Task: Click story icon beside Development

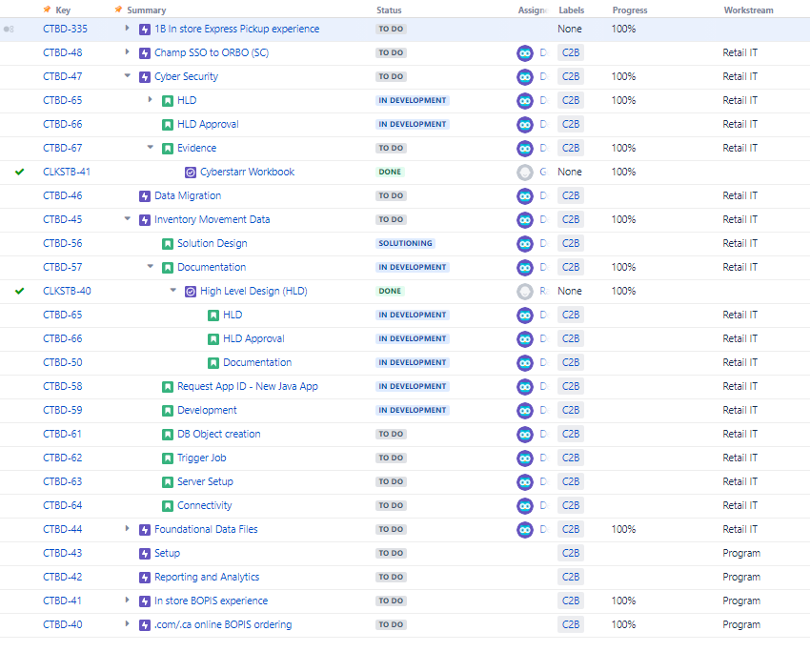Action: pos(168,411)
